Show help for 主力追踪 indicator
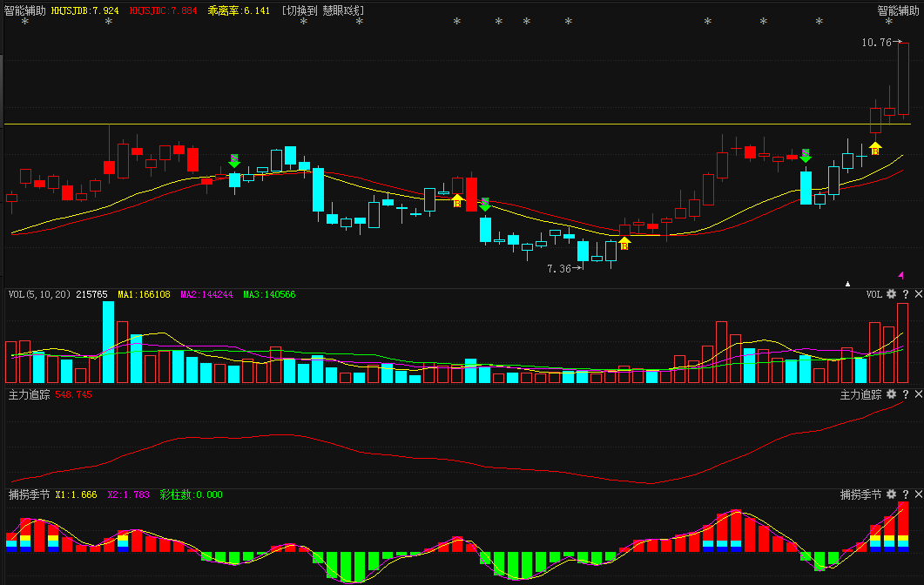The image size is (924, 585). 905,395
